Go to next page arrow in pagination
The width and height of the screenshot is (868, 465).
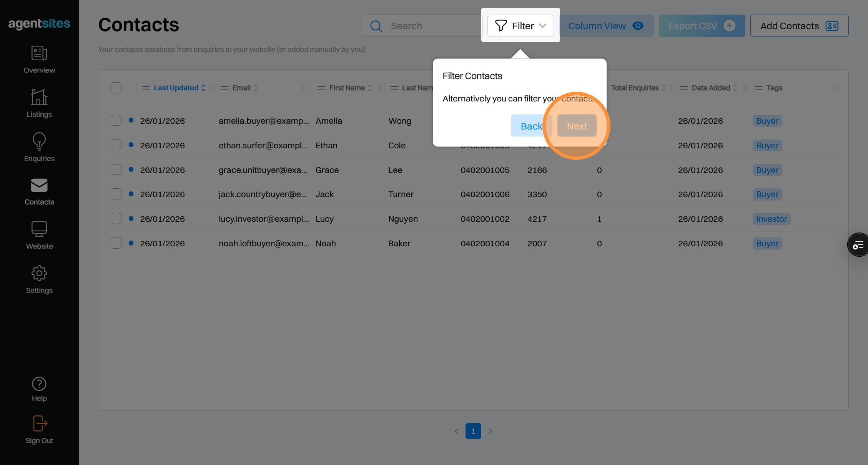[490, 431]
